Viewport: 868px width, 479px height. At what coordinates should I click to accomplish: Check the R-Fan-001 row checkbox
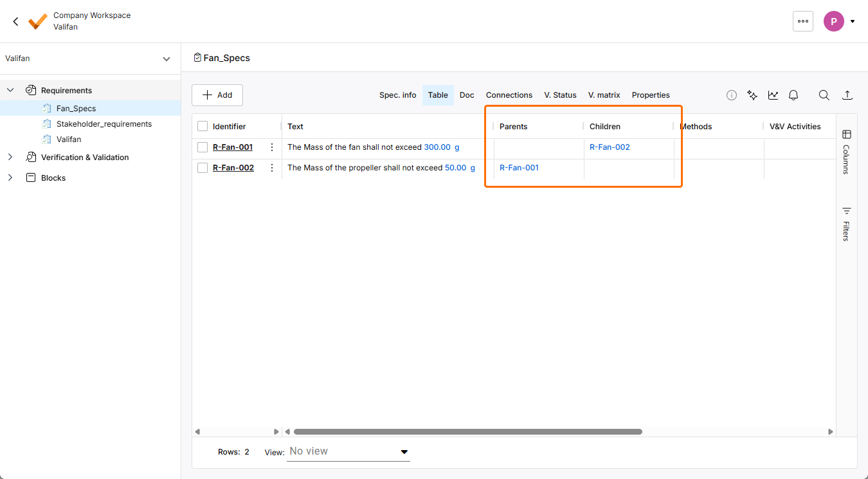point(203,147)
